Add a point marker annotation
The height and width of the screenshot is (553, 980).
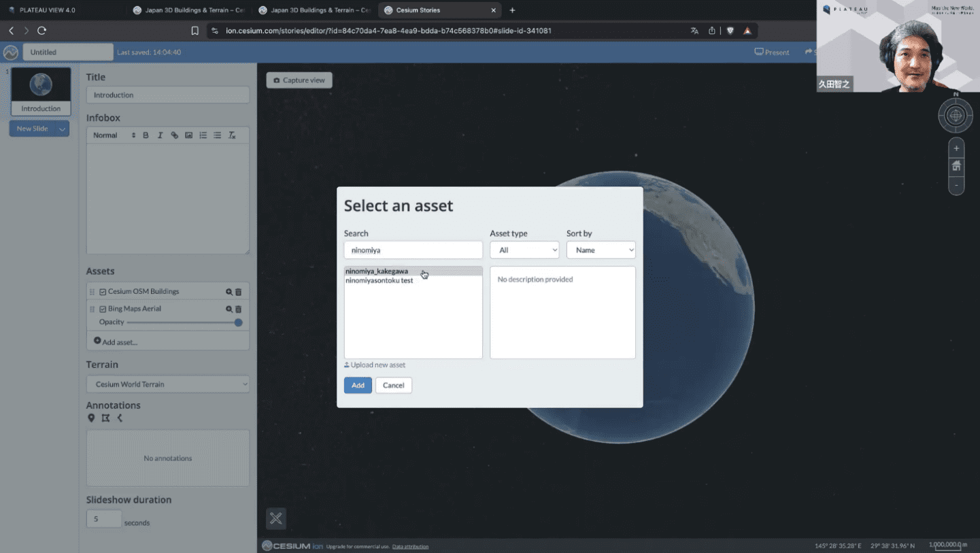(91, 418)
